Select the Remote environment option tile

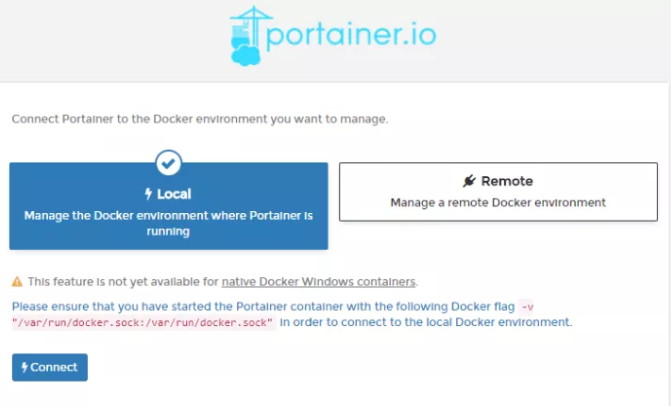498,191
